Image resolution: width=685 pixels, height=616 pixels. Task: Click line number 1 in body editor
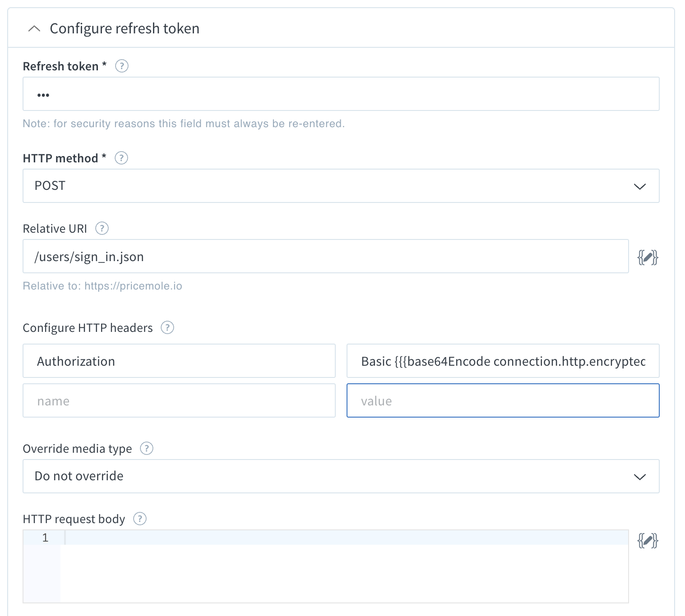click(x=45, y=538)
